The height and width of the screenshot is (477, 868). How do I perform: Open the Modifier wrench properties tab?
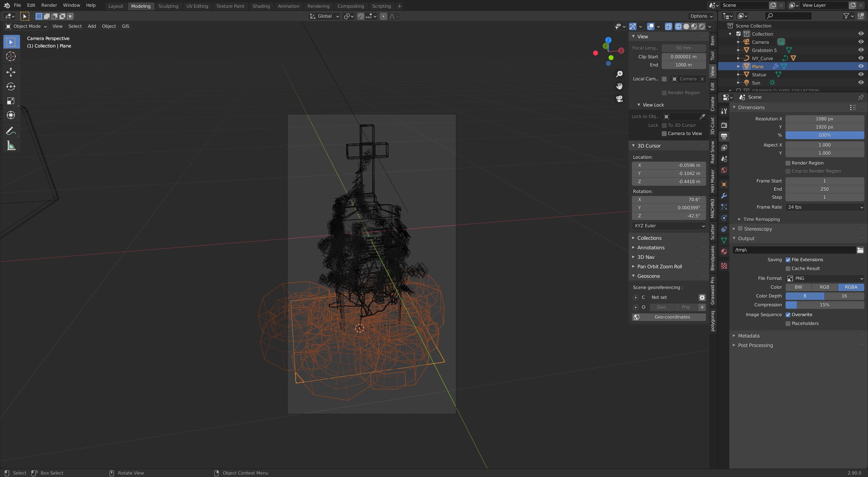(x=724, y=196)
